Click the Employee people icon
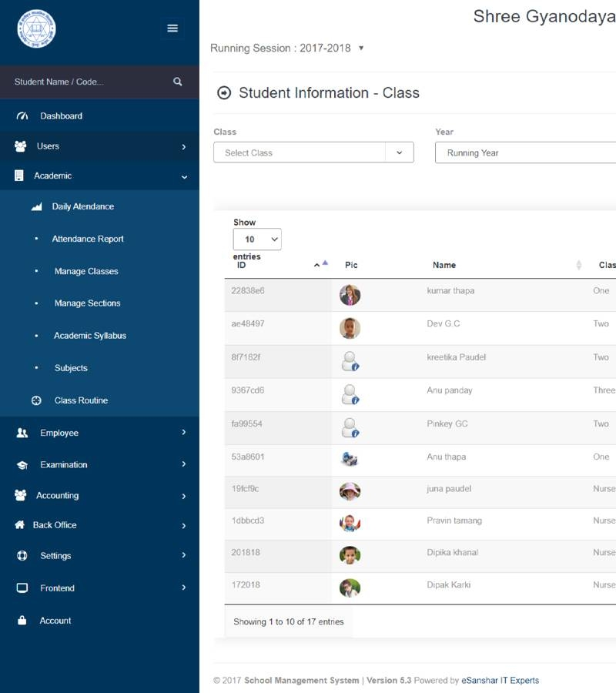The image size is (616, 693). (x=22, y=433)
